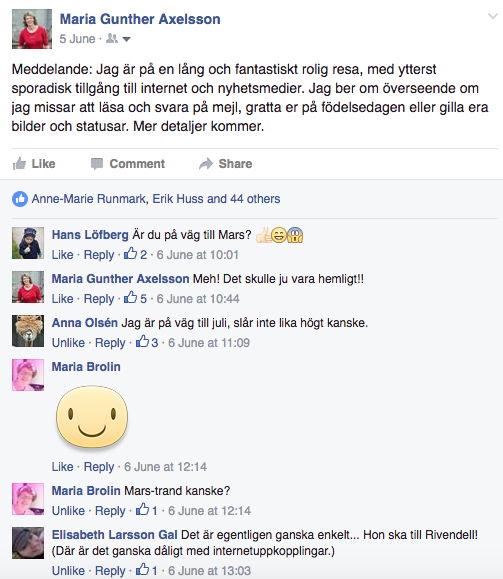The height and width of the screenshot is (579, 503).
Task: Click the Comment speech bubble button
Action: (128, 164)
